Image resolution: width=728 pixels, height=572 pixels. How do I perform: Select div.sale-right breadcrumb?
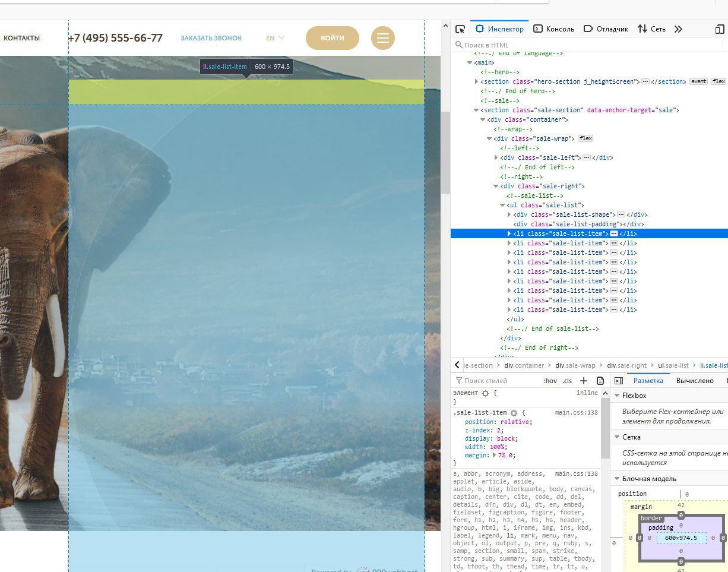coord(626,365)
